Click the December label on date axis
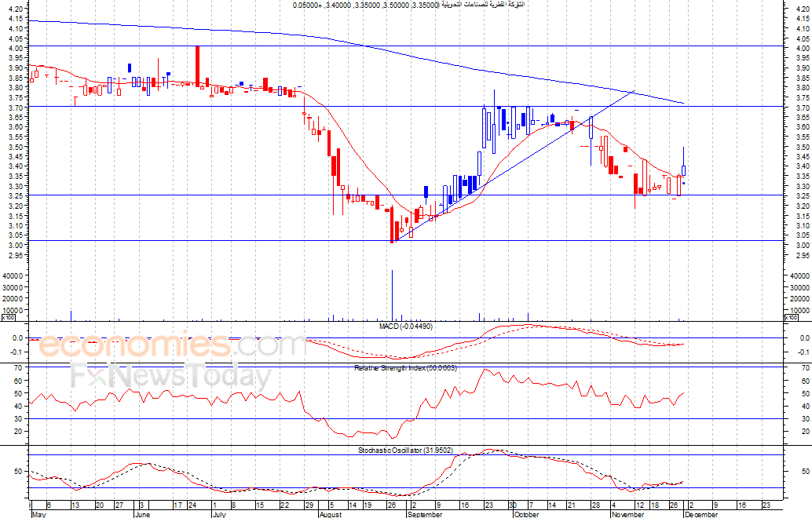The image size is (812, 518). pos(700,515)
